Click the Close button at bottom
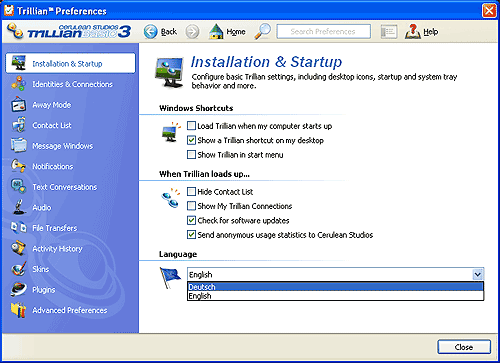The height and width of the screenshot is (363, 500). [464, 347]
